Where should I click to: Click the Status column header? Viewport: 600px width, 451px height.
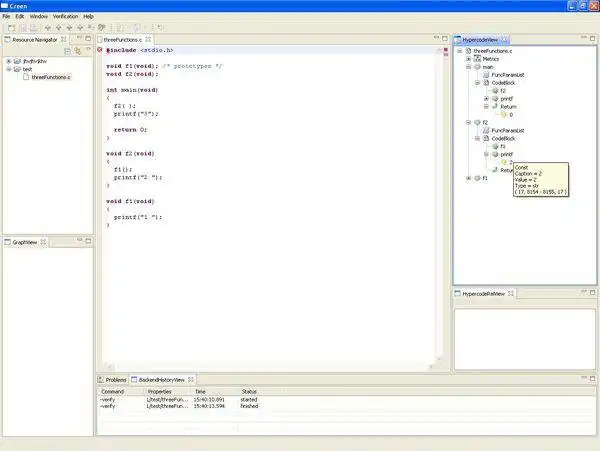tap(249, 392)
